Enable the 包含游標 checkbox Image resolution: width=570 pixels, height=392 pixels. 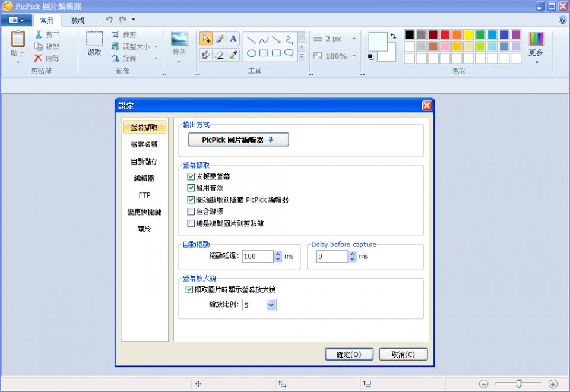[x=191, y=211]
